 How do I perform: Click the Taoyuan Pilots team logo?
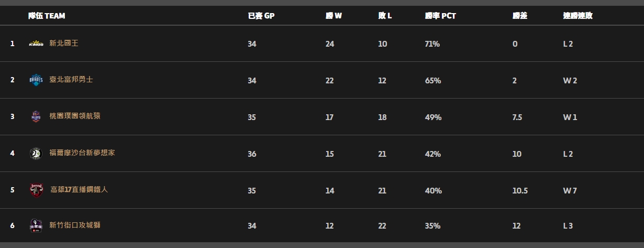pyautogui.click(x=36, y=116)
